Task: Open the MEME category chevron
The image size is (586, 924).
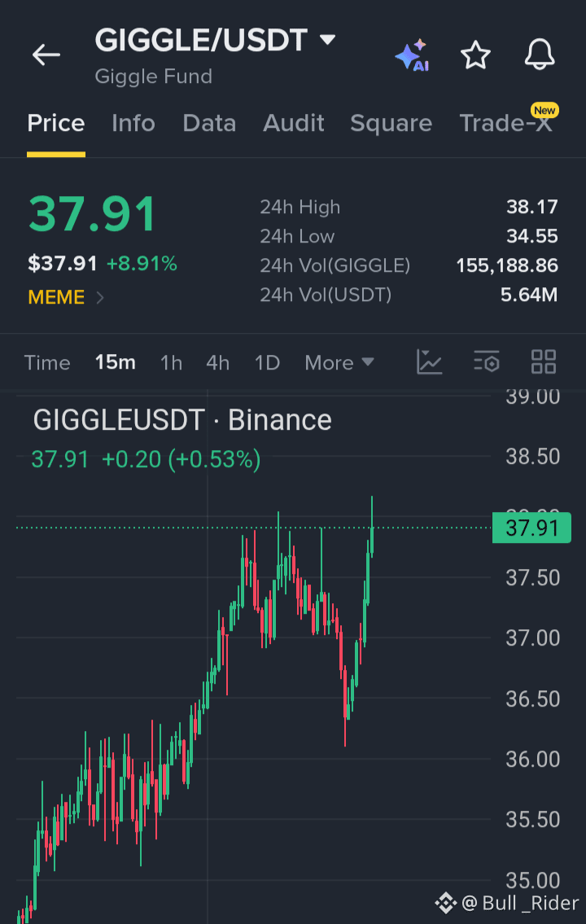Action: 100,298
